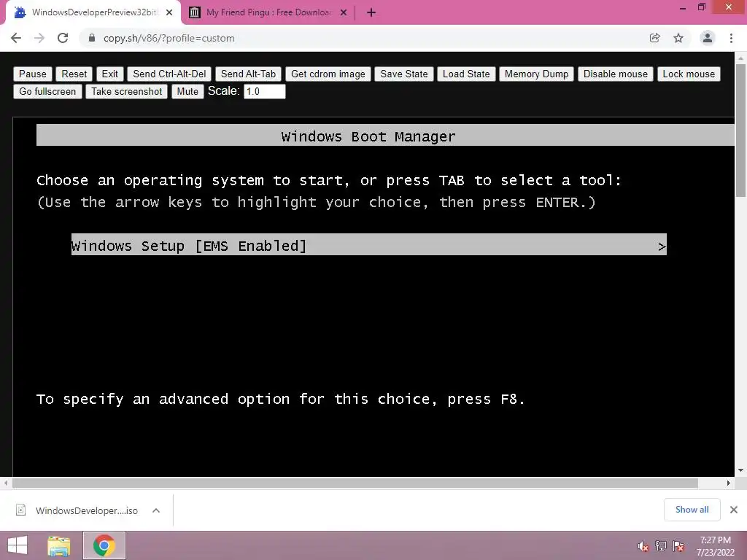Viewport: 747px width, 560px height.
Task: Load a saved emulator state
Action: point(466,74)
